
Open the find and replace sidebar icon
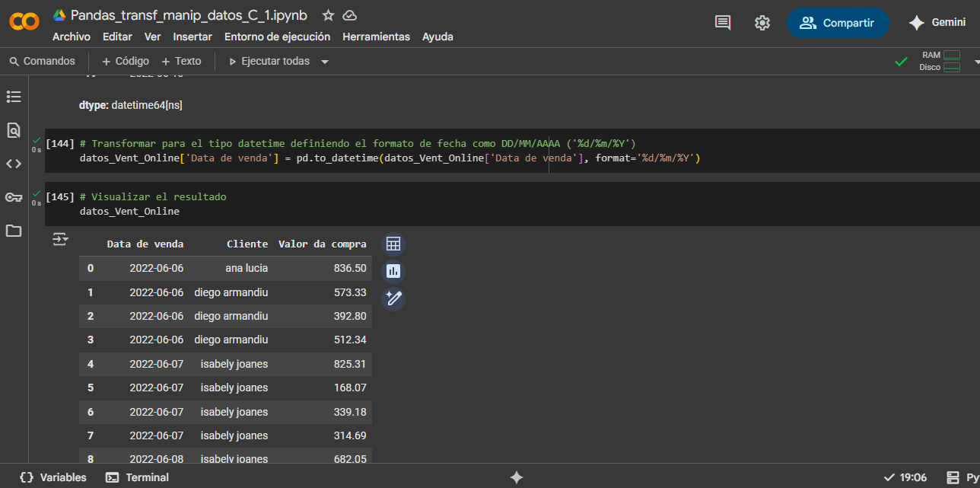14,130
